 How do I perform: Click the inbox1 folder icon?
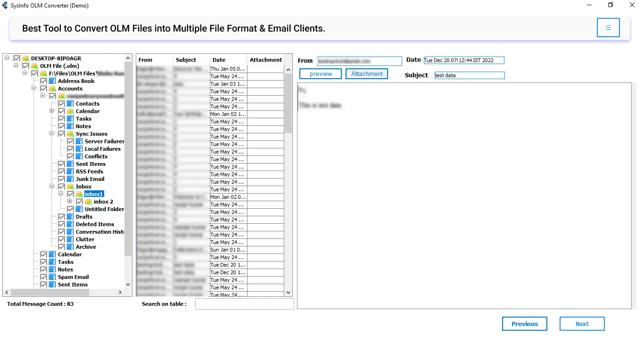coord(79,194)
